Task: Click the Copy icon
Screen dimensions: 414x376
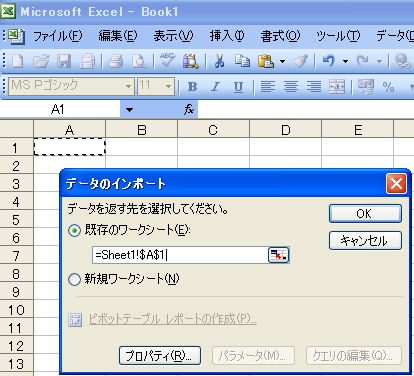Action: coord(242,61)
